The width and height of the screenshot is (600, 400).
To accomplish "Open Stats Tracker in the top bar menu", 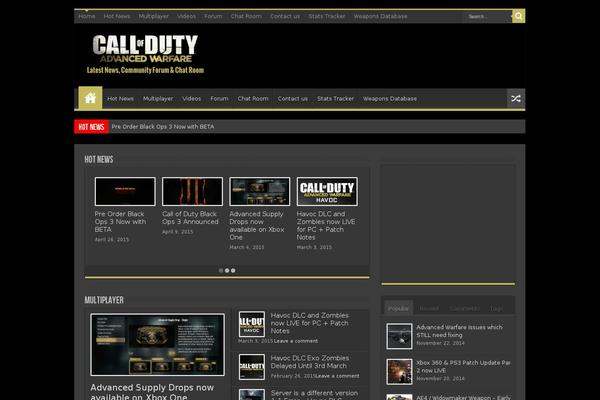I will pos(327,16).
